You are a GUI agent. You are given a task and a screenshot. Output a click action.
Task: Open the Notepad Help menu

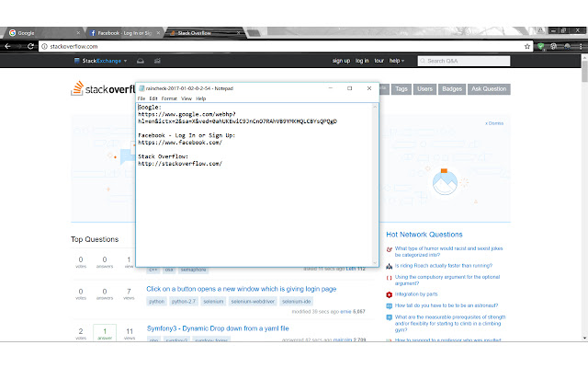pyautogui.click(x=201, y=98)
